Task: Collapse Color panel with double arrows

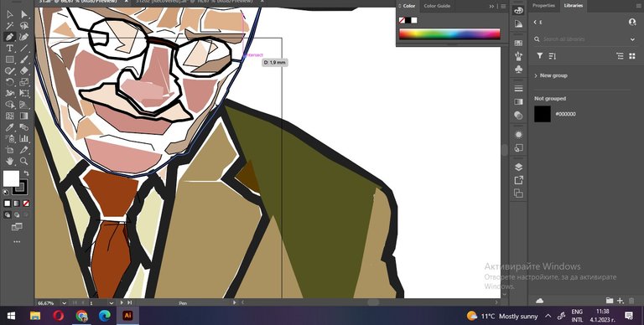Action: tap(491, 6)
